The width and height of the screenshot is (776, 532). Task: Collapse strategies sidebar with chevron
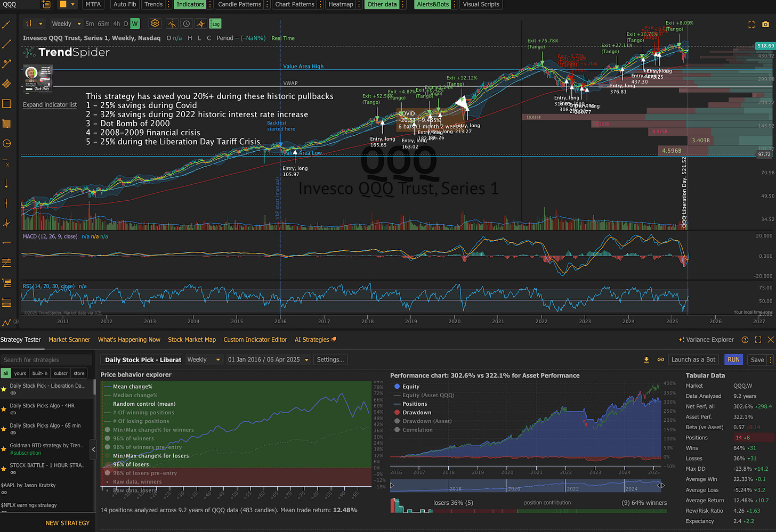coord(93,449)
